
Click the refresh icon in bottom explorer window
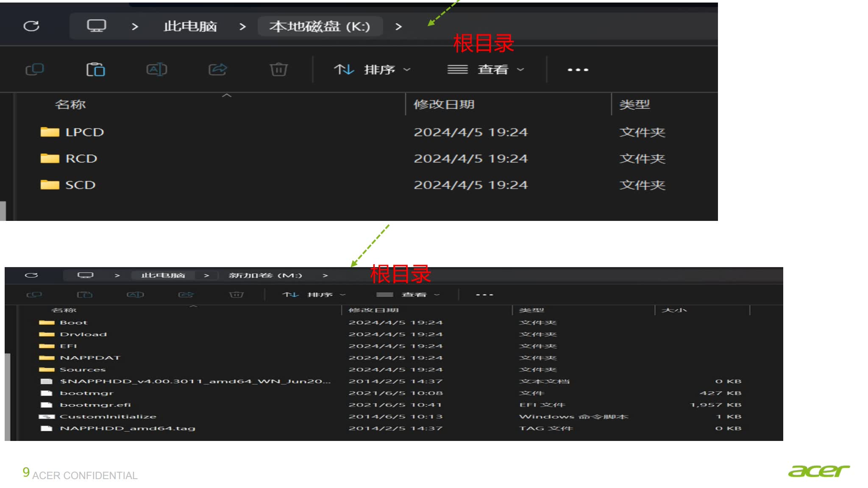click(31, 276)
